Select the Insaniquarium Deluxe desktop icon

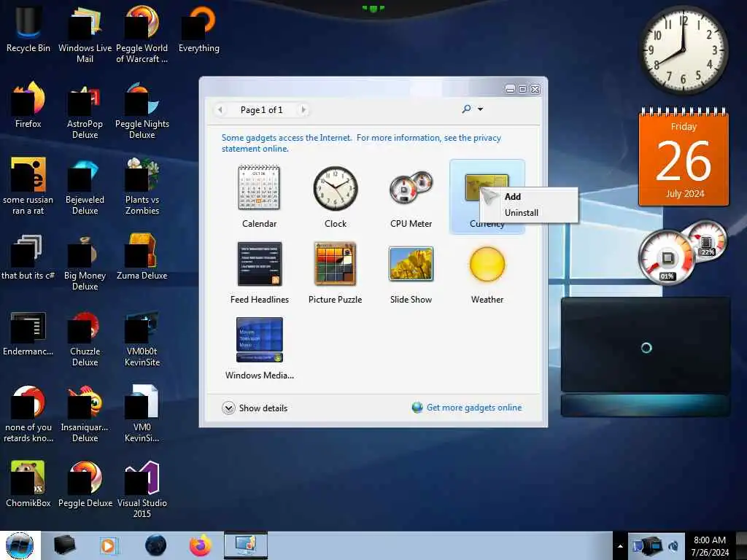pyautogui.click(x=85, y=413)
